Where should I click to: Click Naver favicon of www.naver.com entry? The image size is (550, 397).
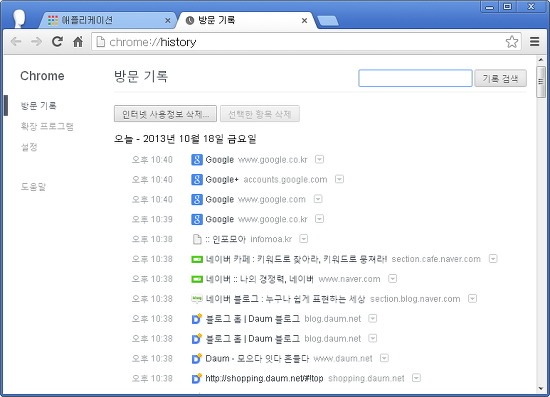point(197,279)
